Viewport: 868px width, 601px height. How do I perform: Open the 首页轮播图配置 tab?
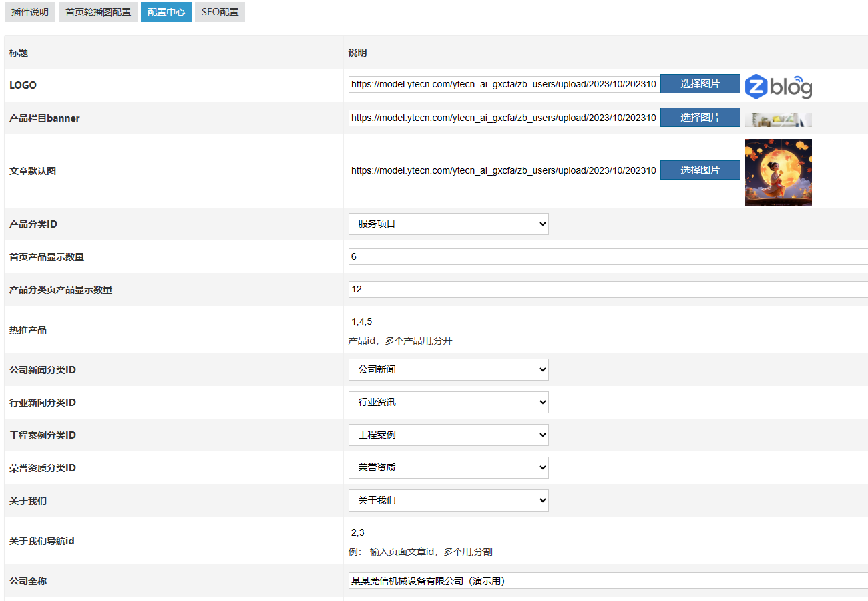point(98,12)
